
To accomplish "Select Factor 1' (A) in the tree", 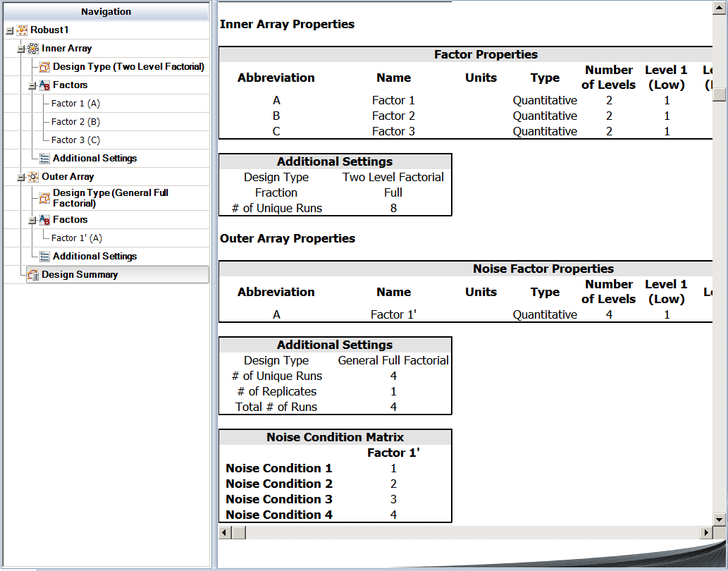I will tap(77, 238).
